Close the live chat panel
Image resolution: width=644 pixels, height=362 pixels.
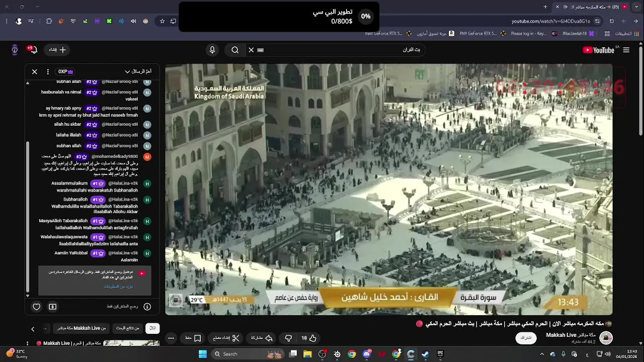(35, 71)
